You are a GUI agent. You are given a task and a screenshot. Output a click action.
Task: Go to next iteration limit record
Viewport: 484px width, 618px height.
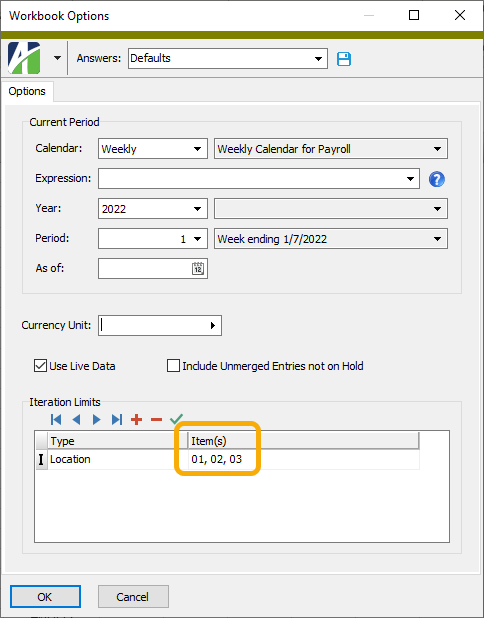point(97,419)
